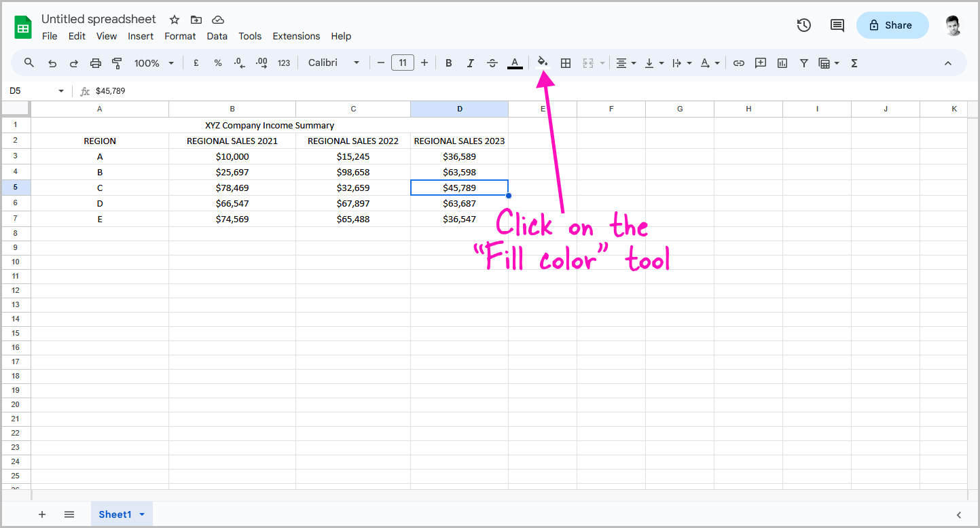This screenshot has height=528, width=980.
Task: Open the zoom level dropdown
Action: tap(154, 63)
